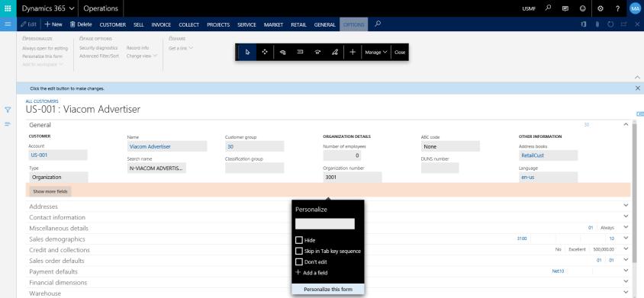This screenshot has width=644, height=298.
Task: Click the plus Add field toolbar icon
Action: (353, 52)
